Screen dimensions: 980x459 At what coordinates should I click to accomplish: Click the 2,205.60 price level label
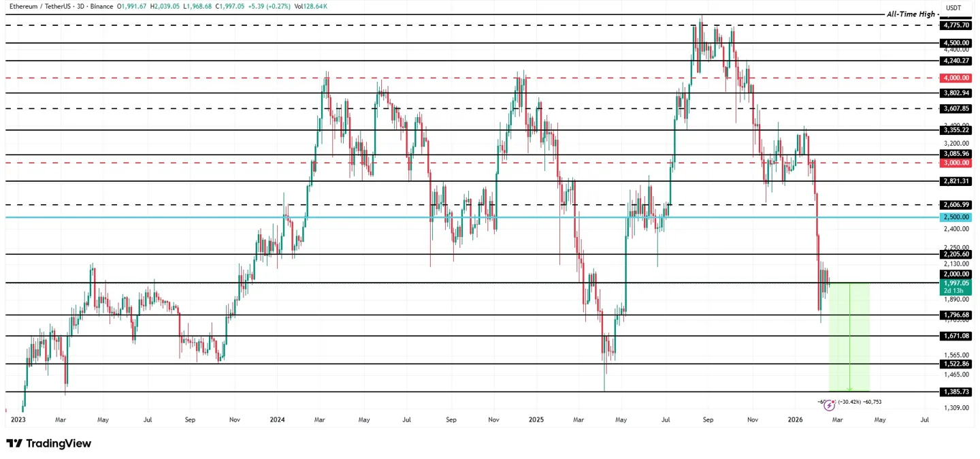(956, 254)
